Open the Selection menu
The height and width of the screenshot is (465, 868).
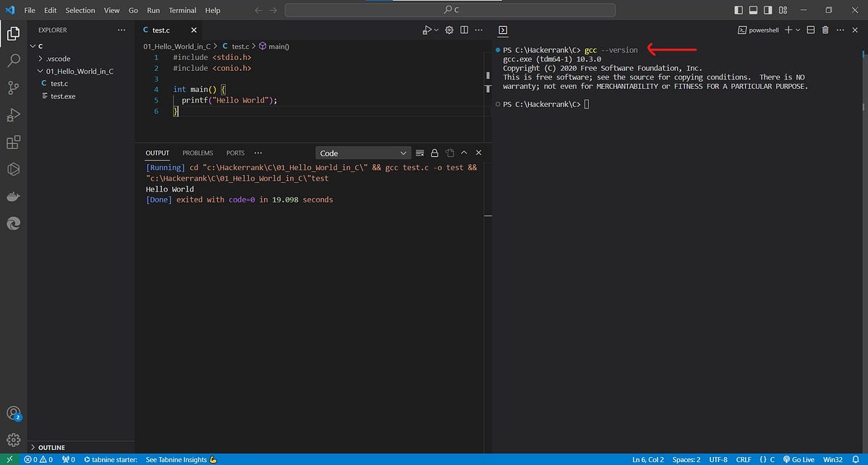click(x=80, y=10)
